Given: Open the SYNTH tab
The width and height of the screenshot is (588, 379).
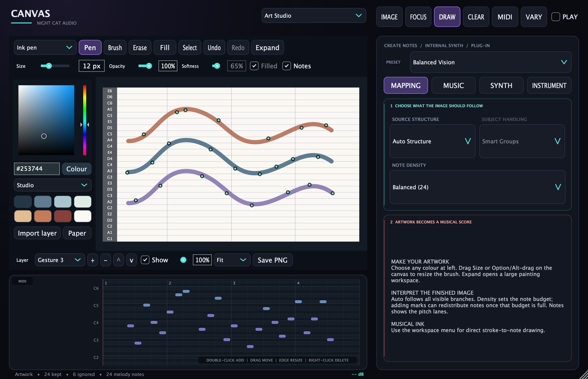Looking at the screenshot, I should click(501, 85).
